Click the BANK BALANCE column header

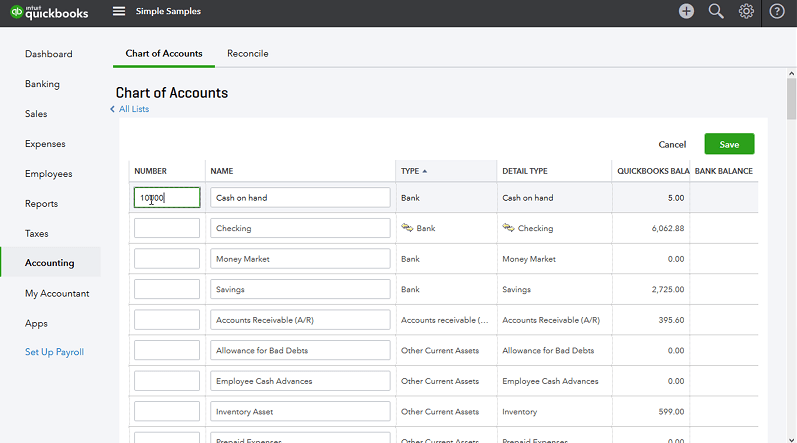pyautogui.click(x=724, y=171)
